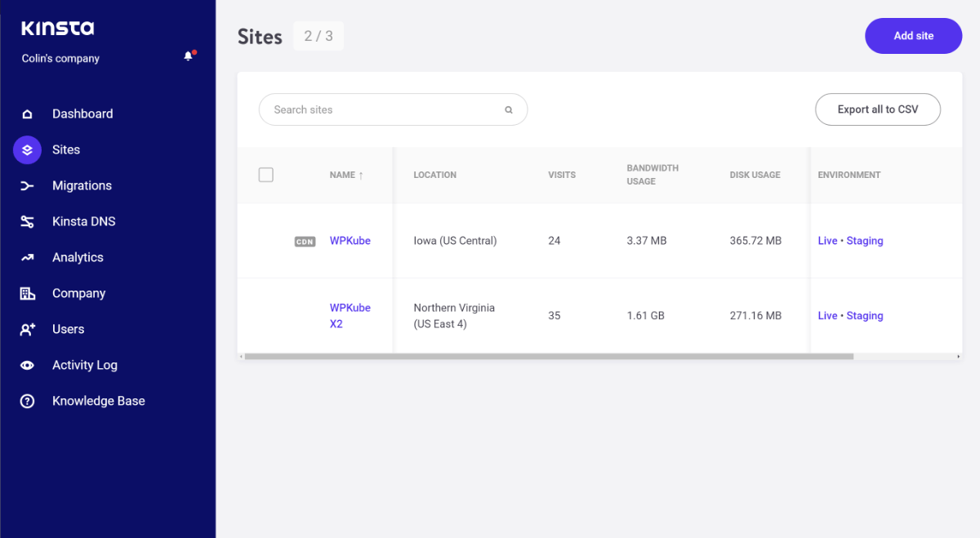Click the 365.72 MB disk usage
This screenshot has height=538, width=980.
(x=755, y=241)
